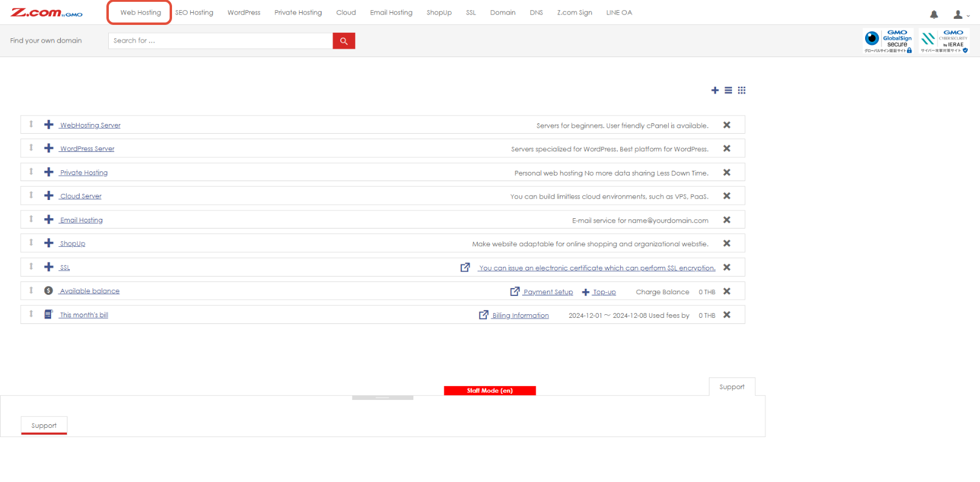Open the WordPress menu item
The height and width of the screenshot is (482, 980).
pos(244,13)
